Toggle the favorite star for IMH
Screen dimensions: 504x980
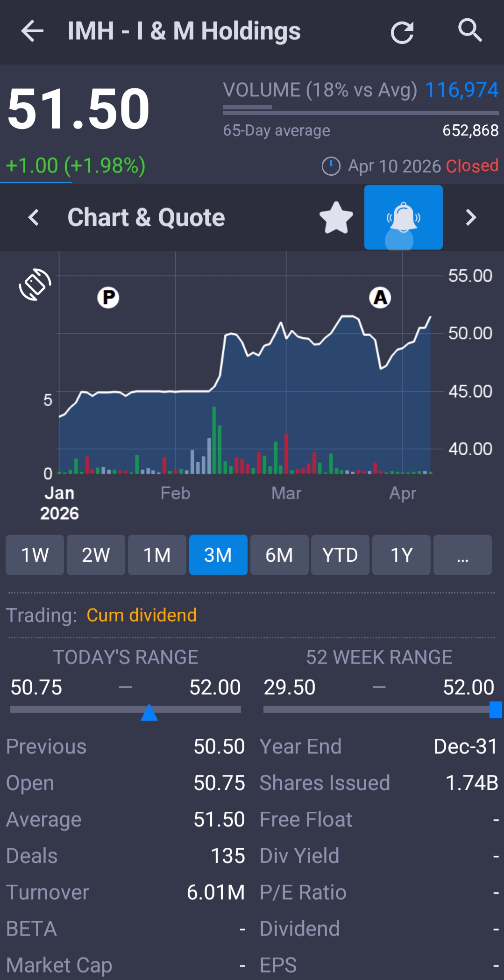pyautogui.click(x=336, y=218)
